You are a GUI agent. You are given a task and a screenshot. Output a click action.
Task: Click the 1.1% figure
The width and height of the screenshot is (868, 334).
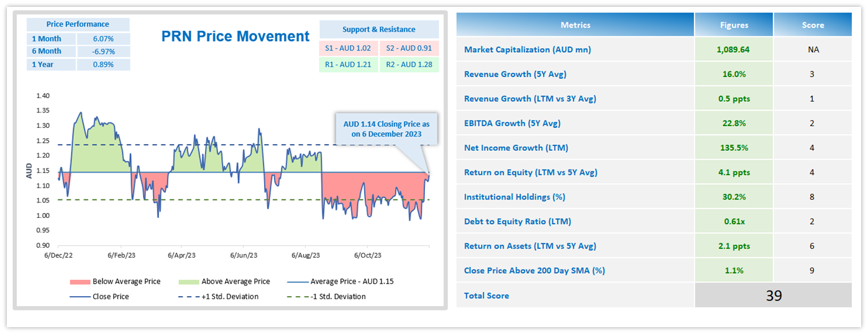pos(734,270)
